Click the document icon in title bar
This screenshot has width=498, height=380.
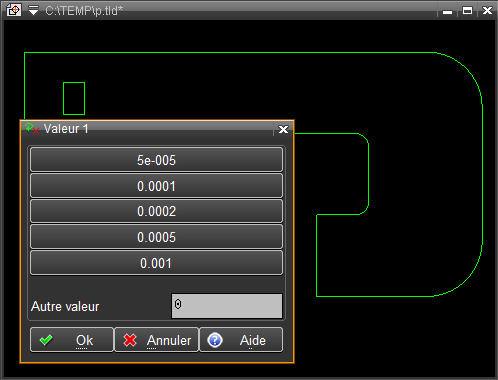(x=14, y=10)
